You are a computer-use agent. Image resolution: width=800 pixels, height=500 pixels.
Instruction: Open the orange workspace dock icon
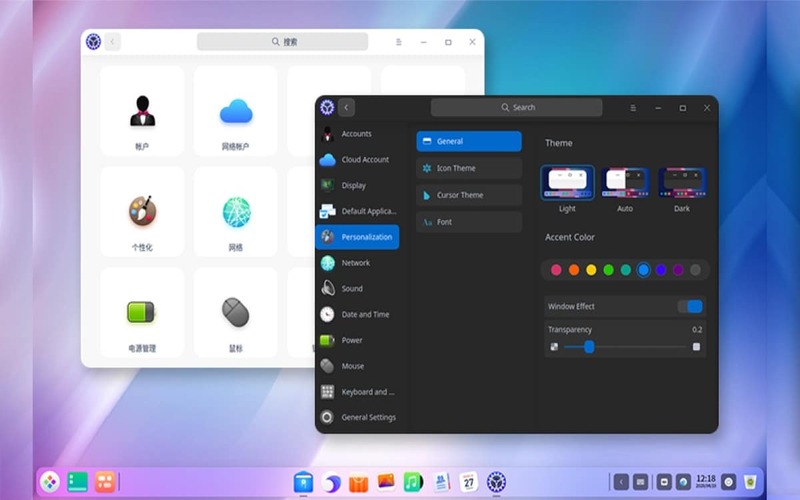click(x=105, y=482)
